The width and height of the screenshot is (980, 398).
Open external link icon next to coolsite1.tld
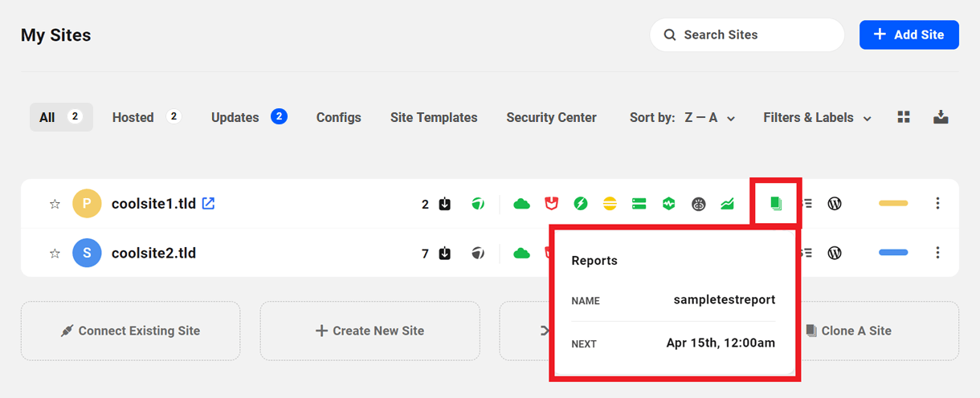point(208,204)
